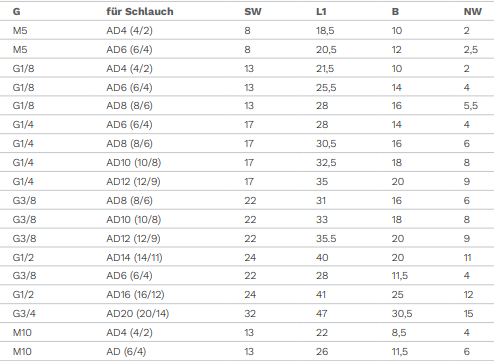Screen dimensions: 494x362
Task: Click the AD14 (14/11) hose entry
Action: click(x=134, y=258)
